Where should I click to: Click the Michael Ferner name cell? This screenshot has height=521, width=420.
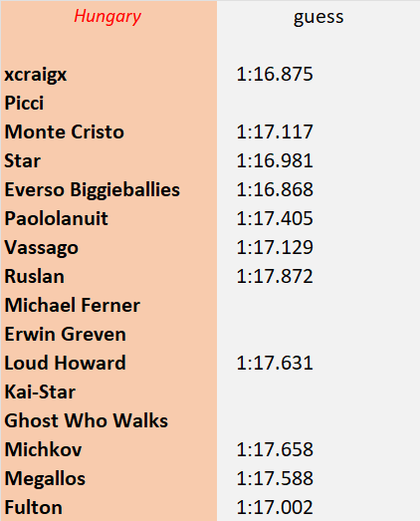(108, 306)
